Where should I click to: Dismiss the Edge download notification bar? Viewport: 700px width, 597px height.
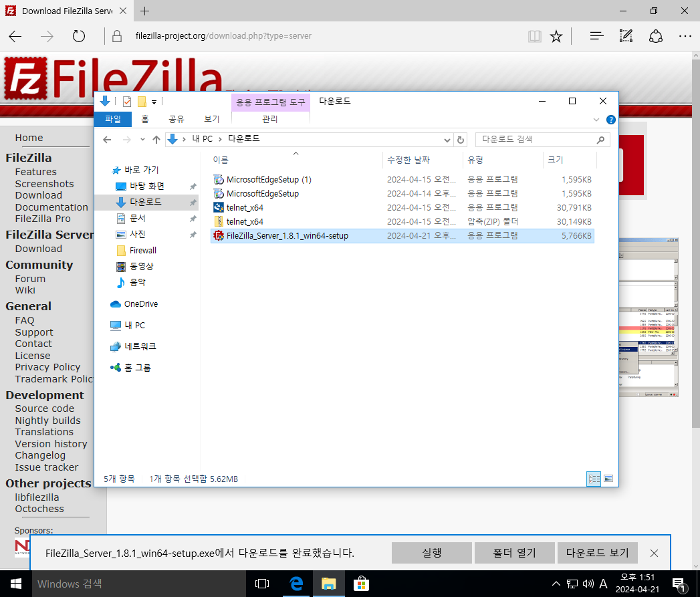pyautogui.click(x=654, y=554)
